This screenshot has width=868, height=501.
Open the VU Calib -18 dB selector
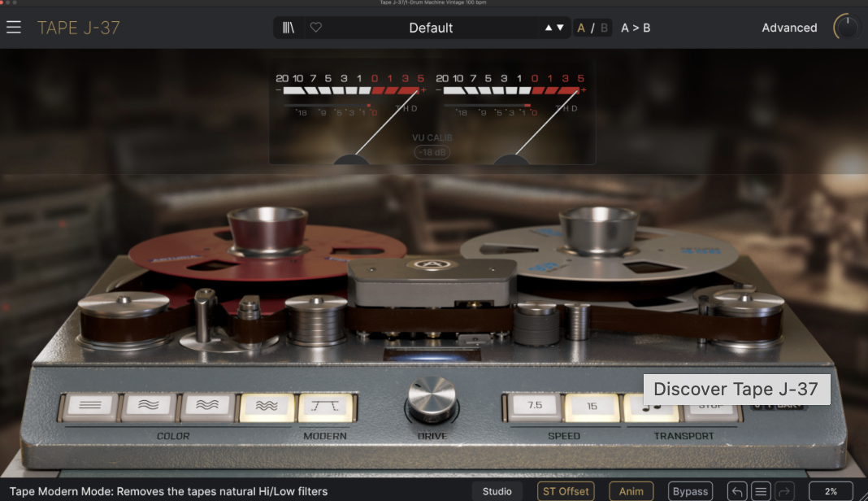point(432,152)
